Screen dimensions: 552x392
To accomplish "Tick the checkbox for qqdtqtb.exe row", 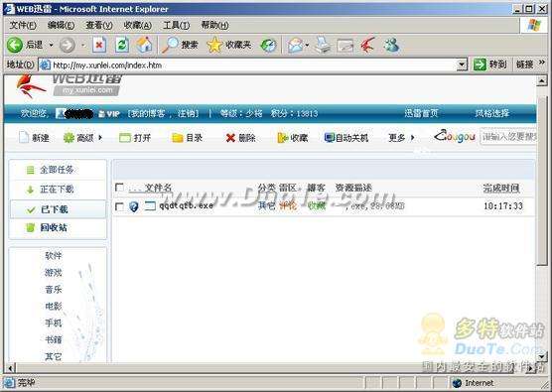I will (x=120, y=206).
